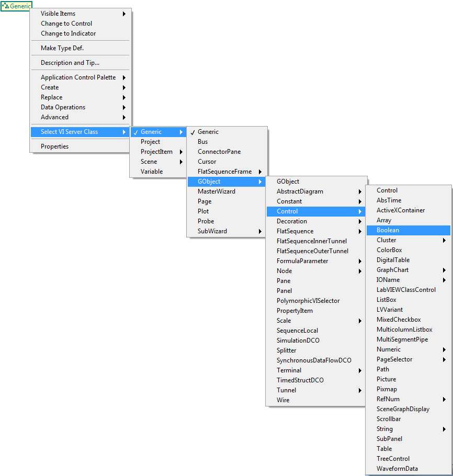Expand the Scene submenu
Image resolution: width=453 pixels, height=476 pixels.
click(158, 162)
